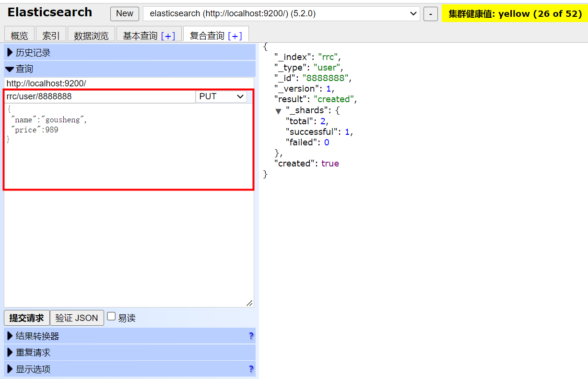This screenshot has width=588, height=379.
Task: Click the yellow cluster health indicator
Action: [x=515, y=13]
